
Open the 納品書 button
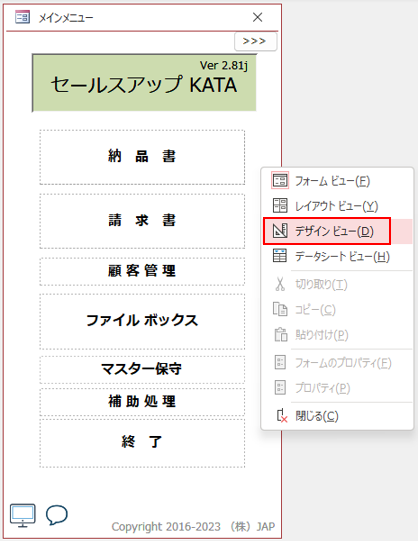click(x=142, y=157)
